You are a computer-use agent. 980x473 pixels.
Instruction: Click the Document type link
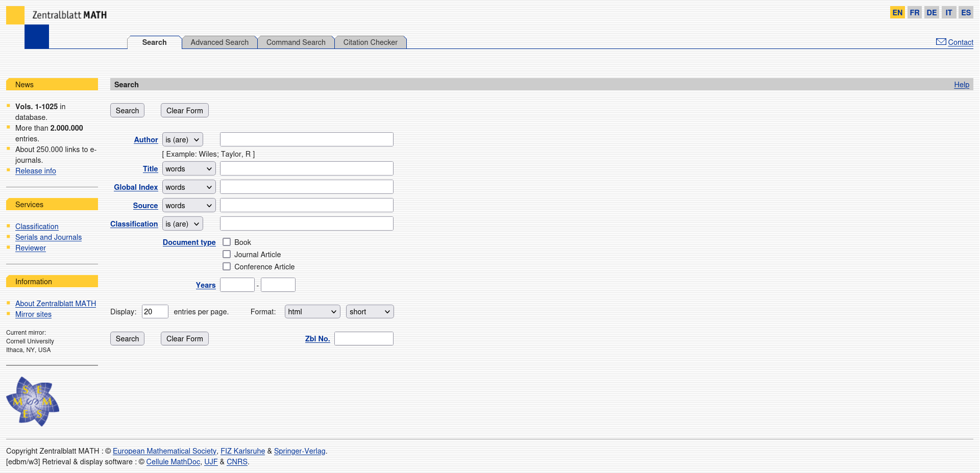point(189,242)
